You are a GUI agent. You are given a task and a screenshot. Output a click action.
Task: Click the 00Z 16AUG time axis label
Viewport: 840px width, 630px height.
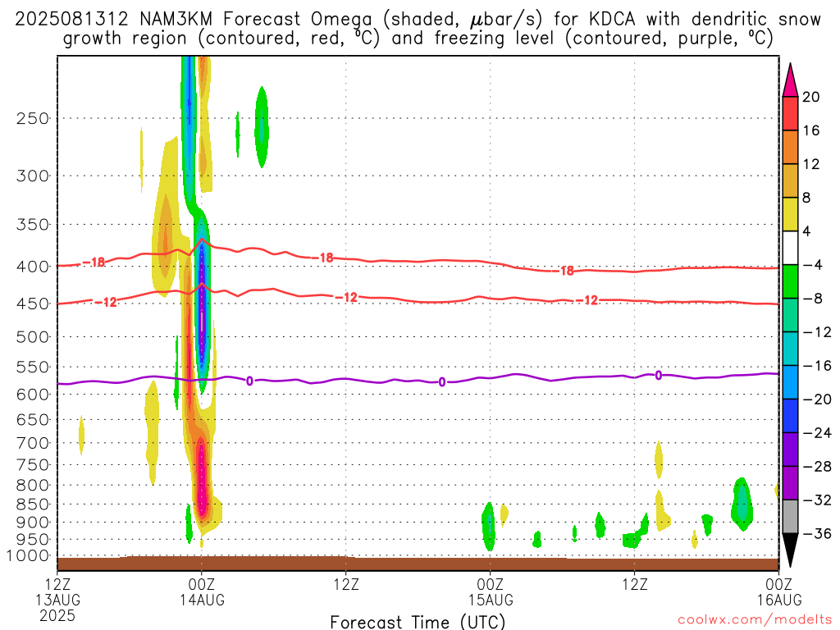point(779,592)
